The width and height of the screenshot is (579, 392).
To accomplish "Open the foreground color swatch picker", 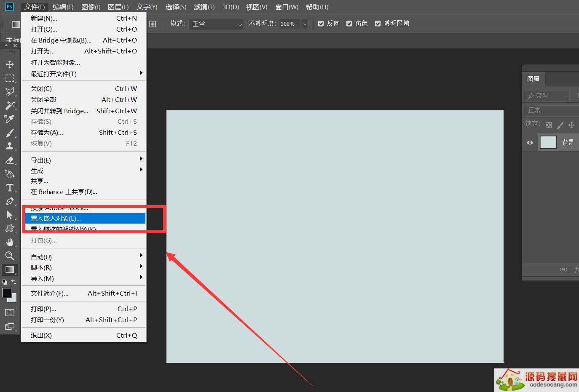I will pos(7,293).
